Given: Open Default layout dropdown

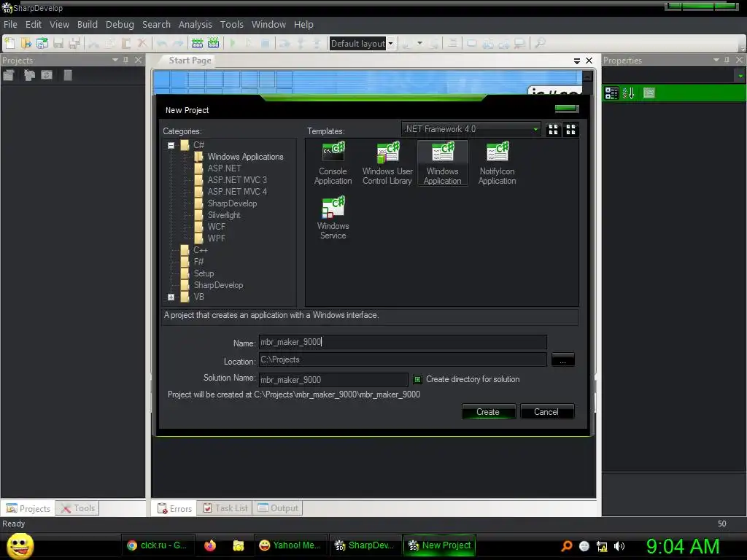Looking at the screenshot, I should coord(391,43).
